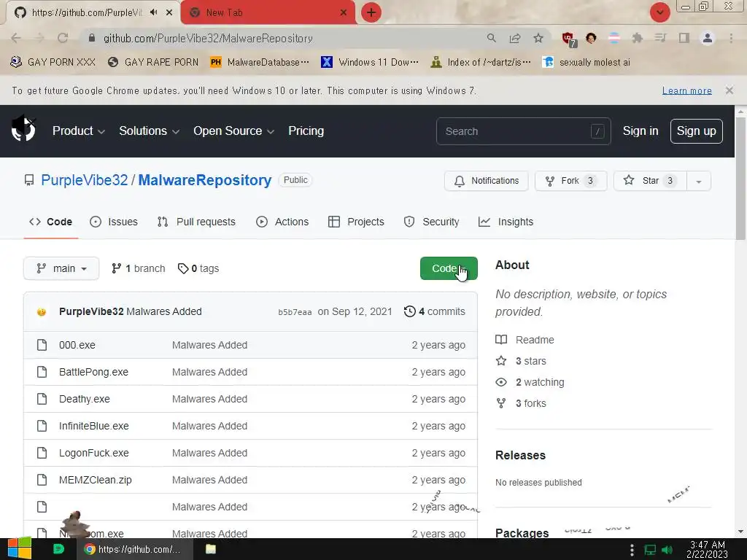Image resolution: width=747 pixels, height=560 pixels.
Task: Click the share page icon in address bar
Action: [x=514, y=38]
